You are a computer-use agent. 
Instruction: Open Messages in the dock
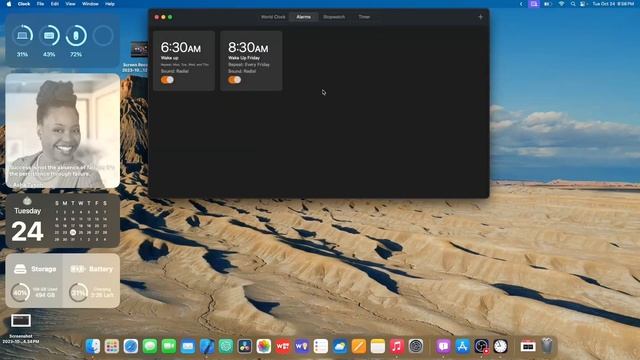pyautogui.click(x=150, y=346)
